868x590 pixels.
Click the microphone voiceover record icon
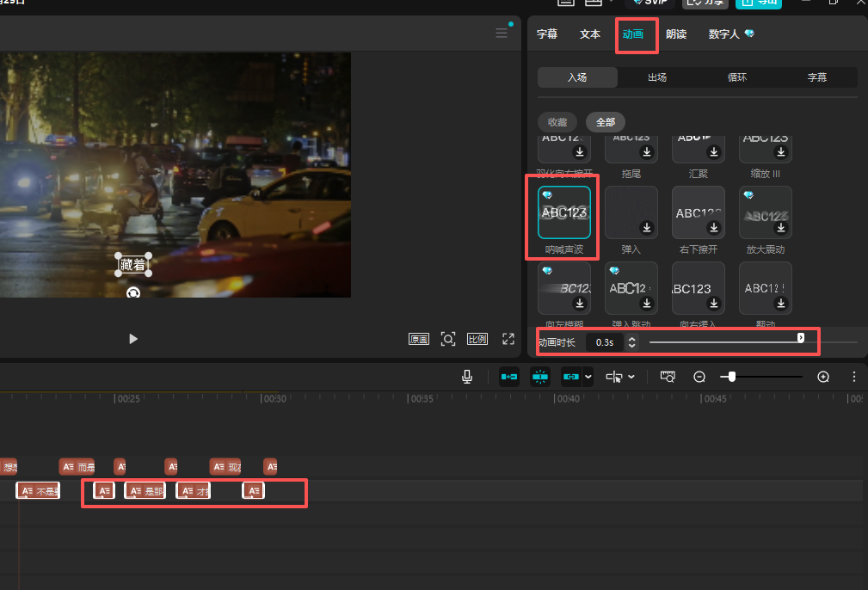[467, 377]
